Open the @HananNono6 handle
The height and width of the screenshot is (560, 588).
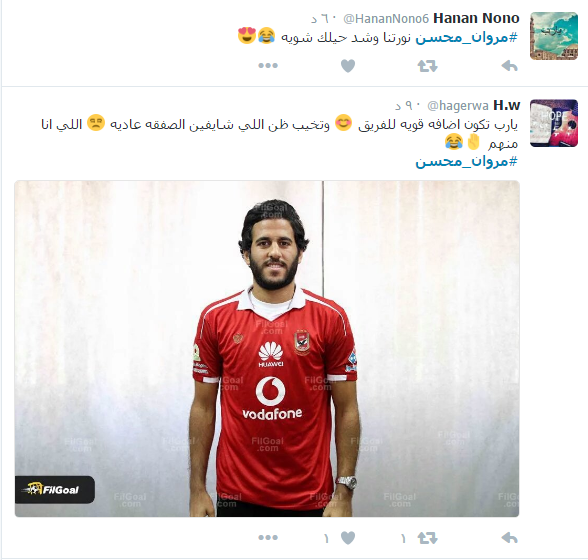click(x=386, y=18)
